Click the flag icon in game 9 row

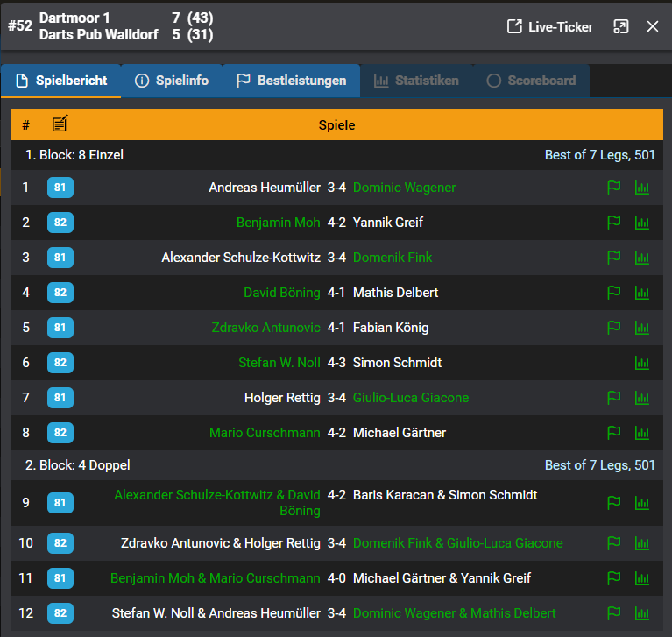pos(613,503)
